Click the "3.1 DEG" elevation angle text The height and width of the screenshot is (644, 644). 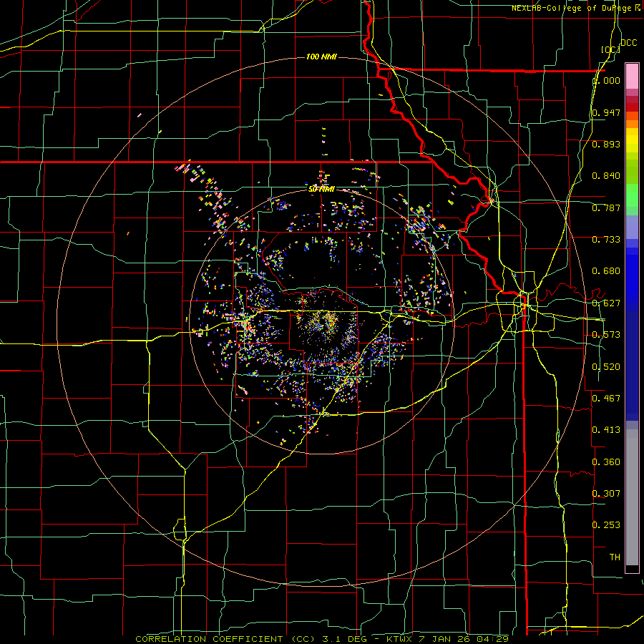coord(343,639)
